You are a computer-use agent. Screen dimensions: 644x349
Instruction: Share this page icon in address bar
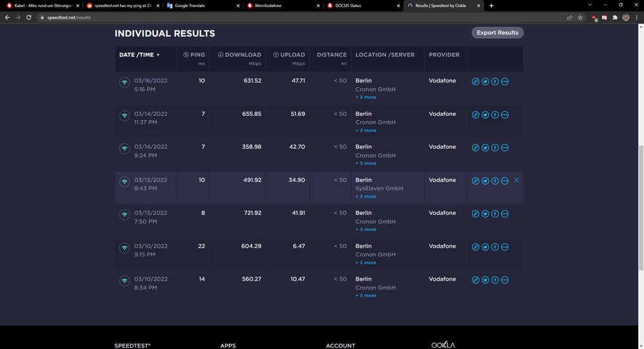click(x=569, y=17)
